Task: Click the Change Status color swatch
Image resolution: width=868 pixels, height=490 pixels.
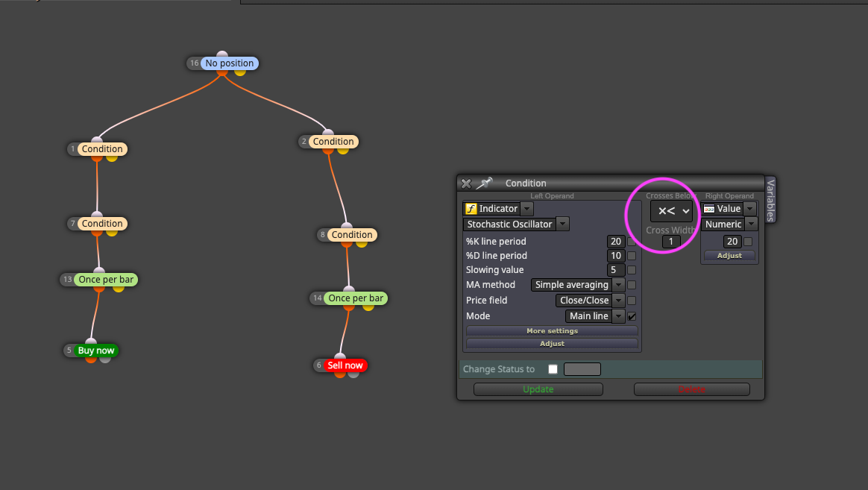Action: pyautogui.click(x=582, y=369)
